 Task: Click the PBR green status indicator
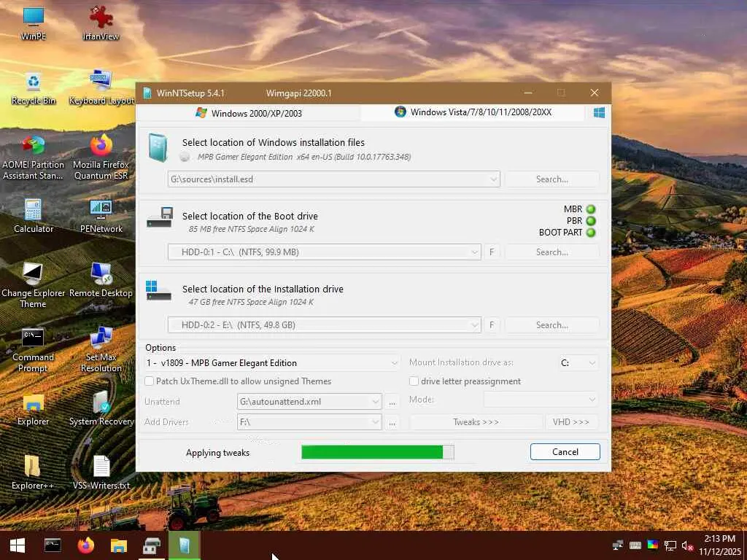[x=591, y=221]
